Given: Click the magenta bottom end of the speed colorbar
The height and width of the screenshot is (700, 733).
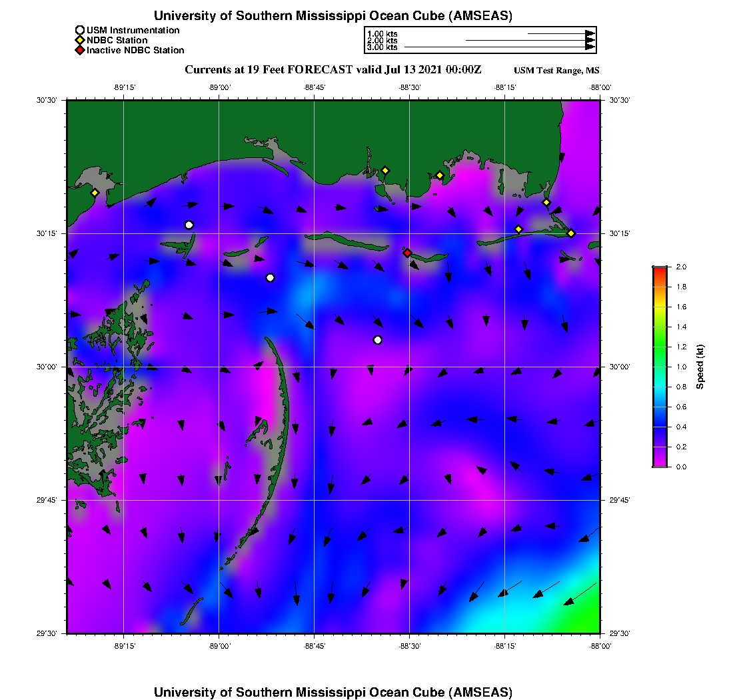Looking at the screenshot, I should [x=660, y=463].
